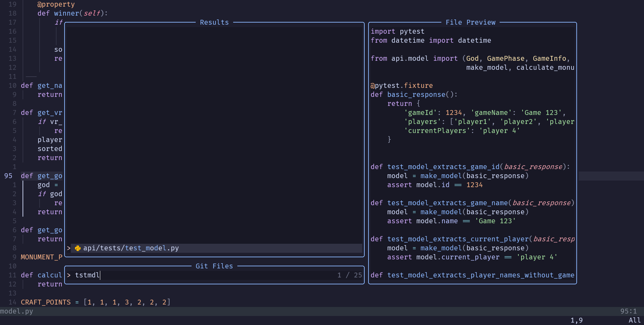
Task: Click the CRAFT_POINTS assignment line
Action: point(96,302)
